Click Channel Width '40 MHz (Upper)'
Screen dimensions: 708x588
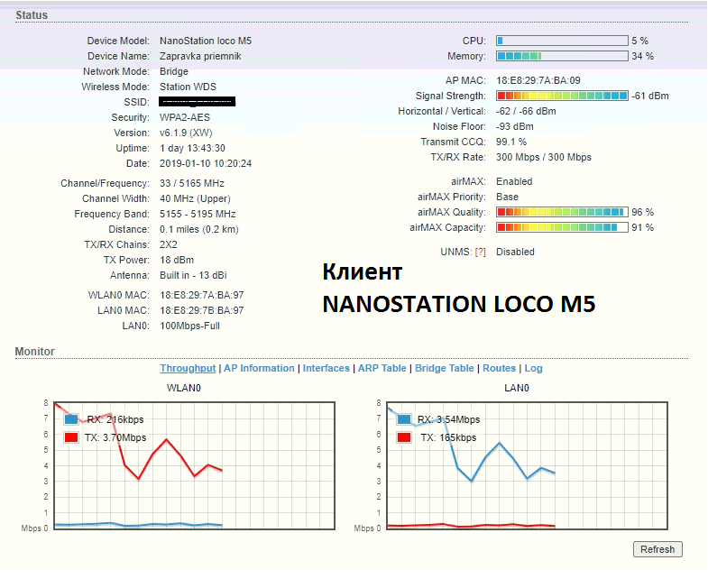tap(195, 198)
